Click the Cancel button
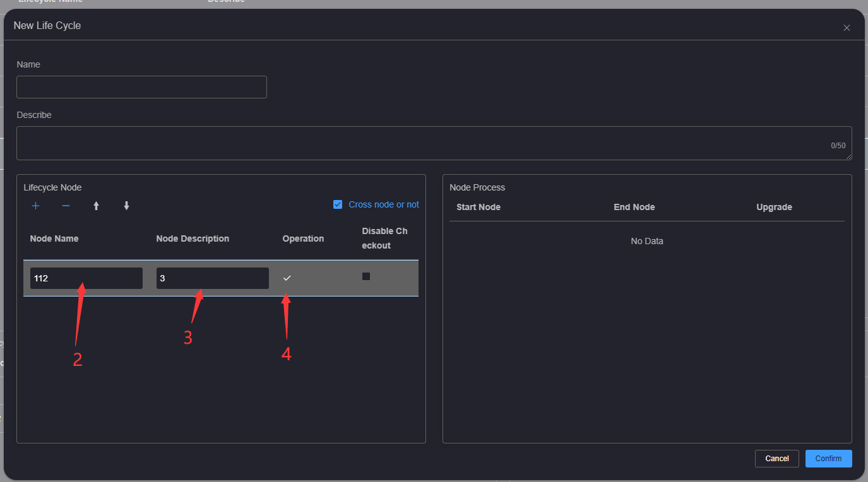The width and height of the screenshot is (868, 482). (777, 459)
